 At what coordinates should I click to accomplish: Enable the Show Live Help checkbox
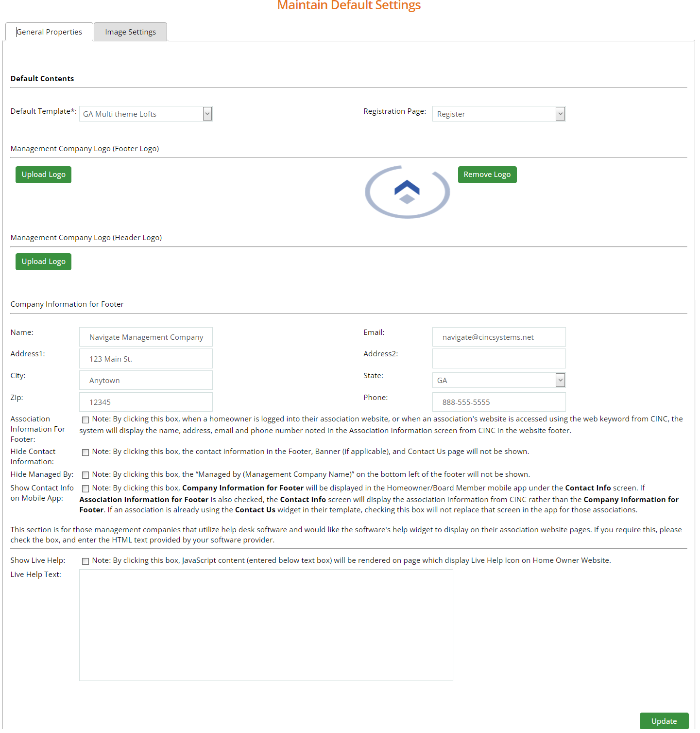coord(85,561)
